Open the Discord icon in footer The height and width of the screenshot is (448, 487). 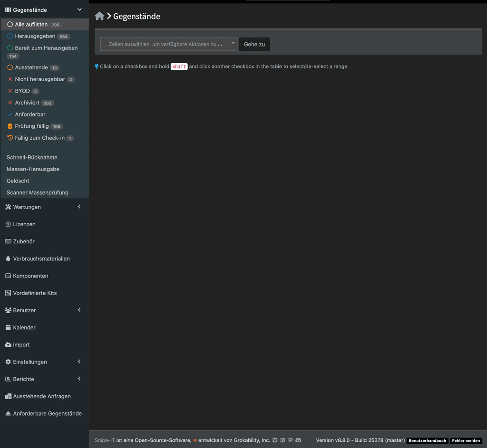coord(298,440)
